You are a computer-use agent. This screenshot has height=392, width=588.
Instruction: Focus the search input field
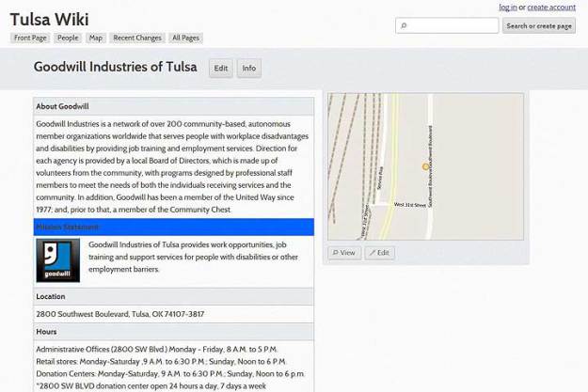(x=447, y=25)
